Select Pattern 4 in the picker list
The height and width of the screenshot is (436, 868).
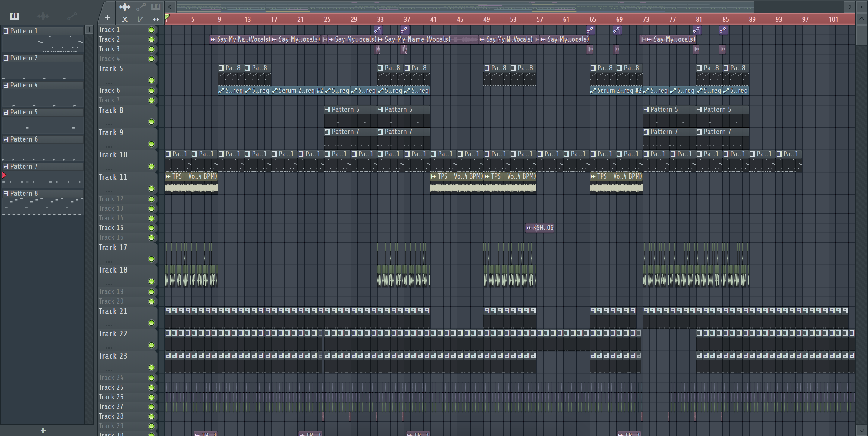43,85
